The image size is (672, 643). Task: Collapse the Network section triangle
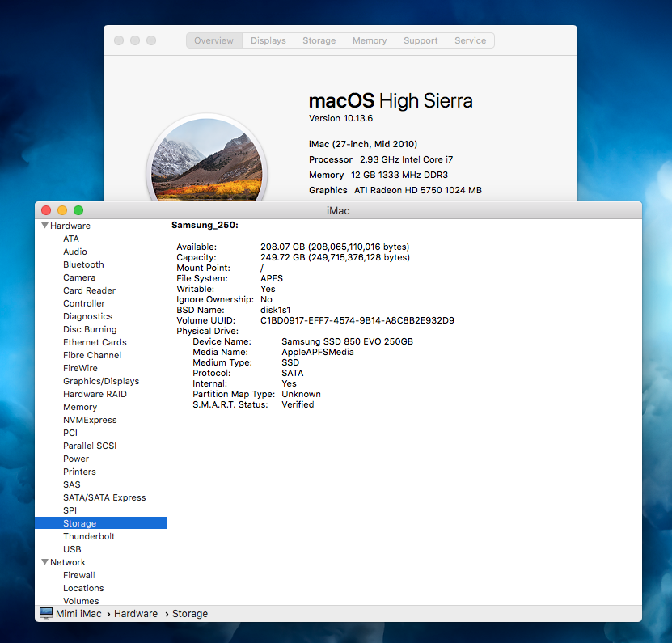[44, 562]
